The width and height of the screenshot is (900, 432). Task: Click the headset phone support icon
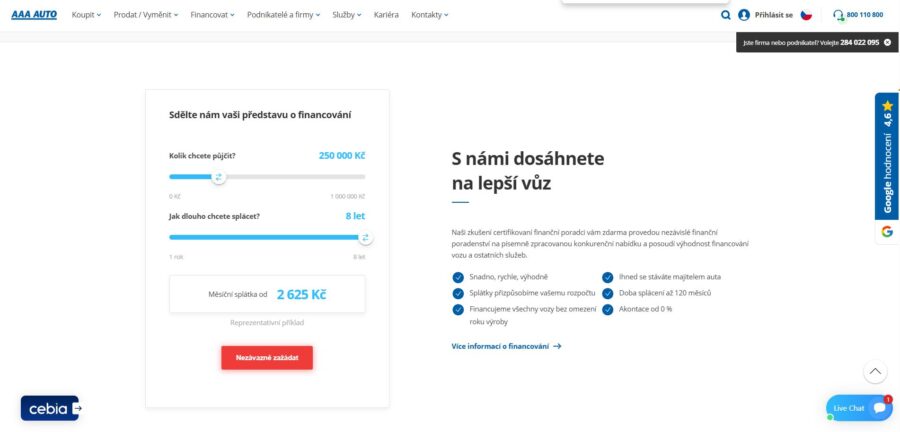pyautogui.click(x=839, y=15)
